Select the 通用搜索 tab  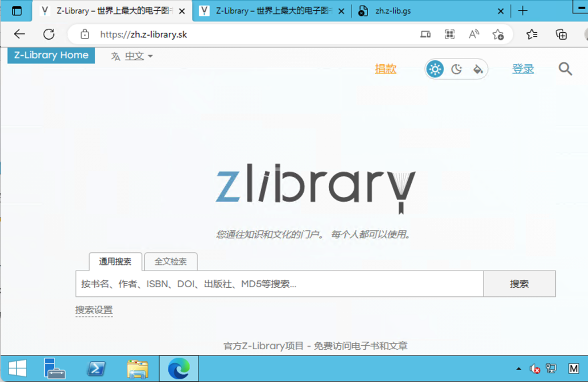(x=115, y=261)
